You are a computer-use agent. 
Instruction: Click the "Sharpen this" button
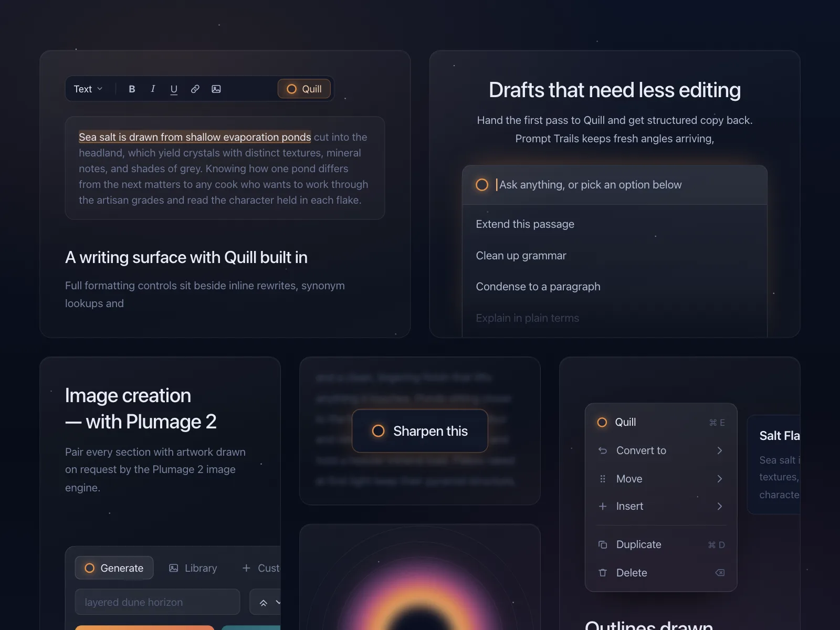(420, 431)
